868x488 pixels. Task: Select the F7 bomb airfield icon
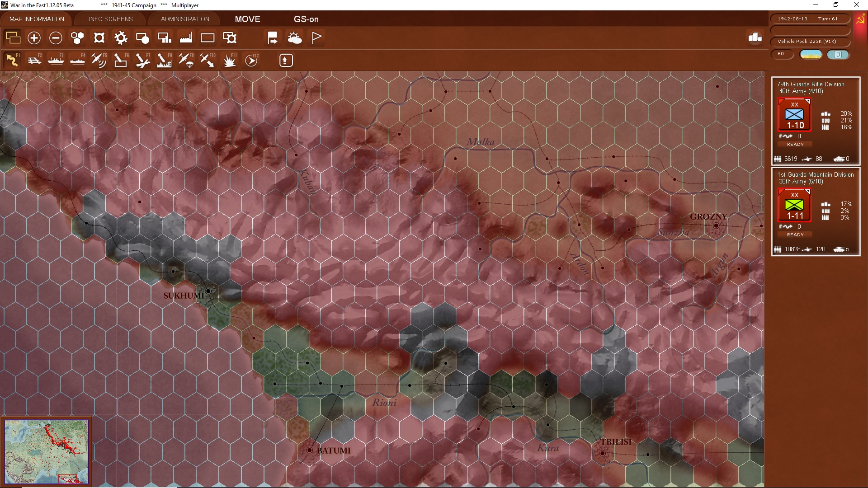pyautogui.click(x=142, y=60)
